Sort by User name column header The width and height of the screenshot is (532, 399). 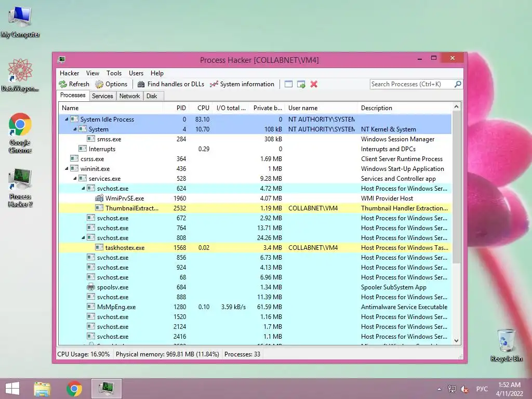[321, 108]
